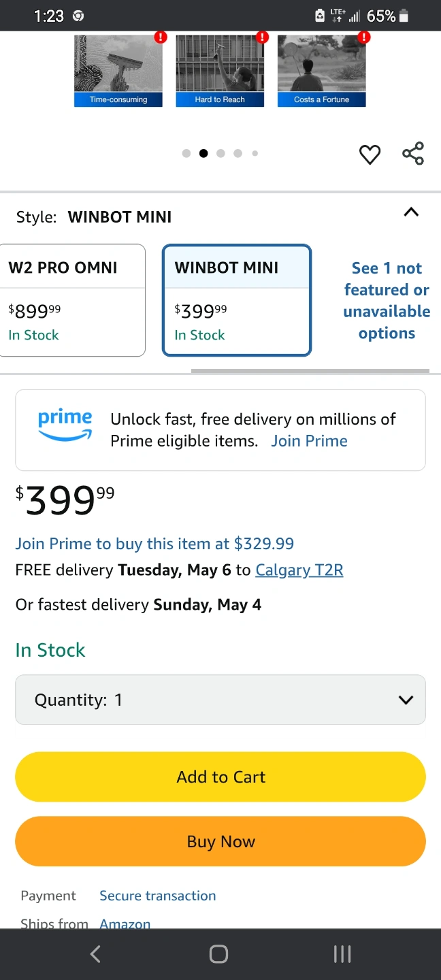This screenshot has width=441, height=980.
Task: Tap "Join Prime to buy this item at $329.99"
Action: point(154,544)
